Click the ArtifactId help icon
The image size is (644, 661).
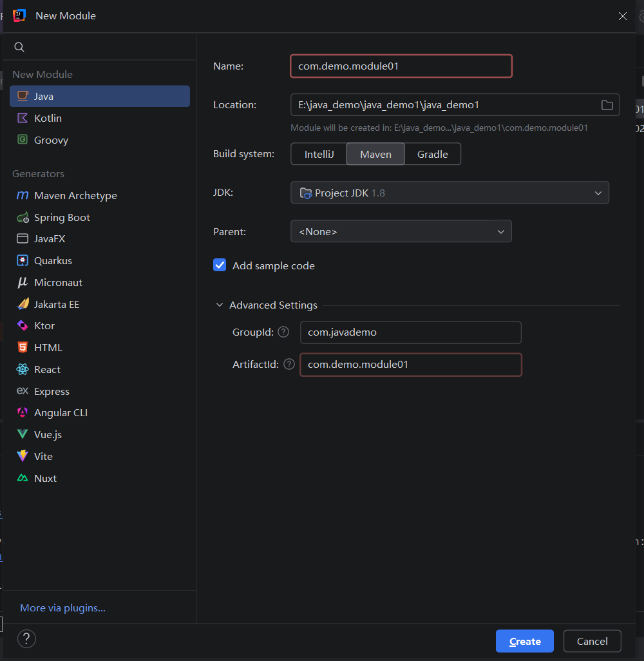point(289,365)
